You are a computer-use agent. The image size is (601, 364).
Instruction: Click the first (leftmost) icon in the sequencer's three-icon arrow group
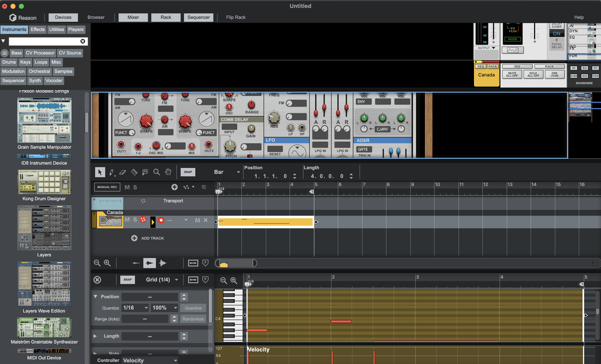(136, 263)
